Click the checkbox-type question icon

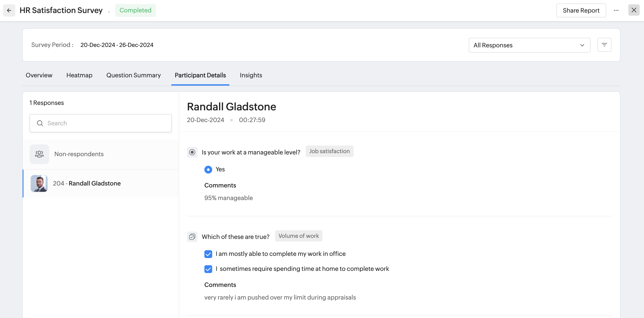[192, 237]
